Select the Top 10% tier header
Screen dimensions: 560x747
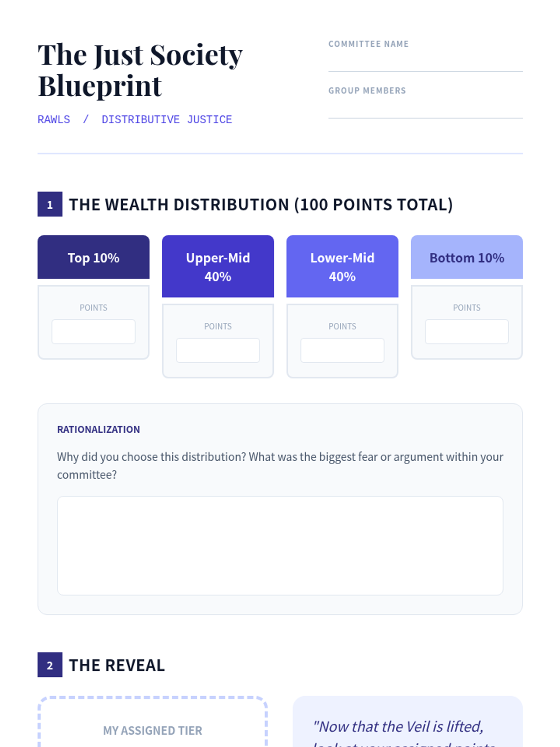click(93, 257)
